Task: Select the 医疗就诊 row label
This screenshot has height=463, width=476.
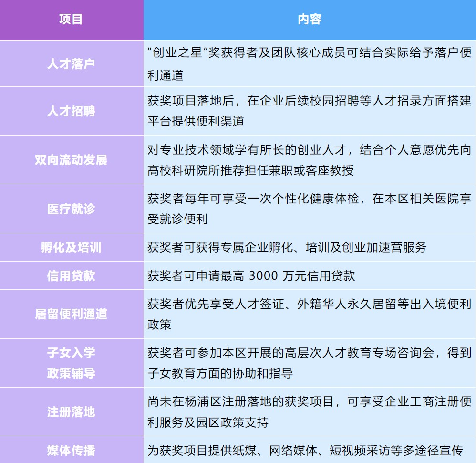Action: click(71, 209)
